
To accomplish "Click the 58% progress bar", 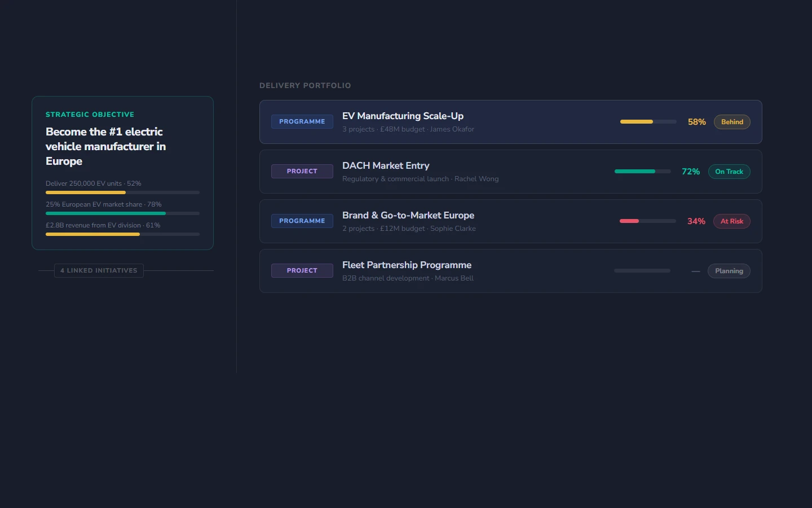I will pos(648,121).
